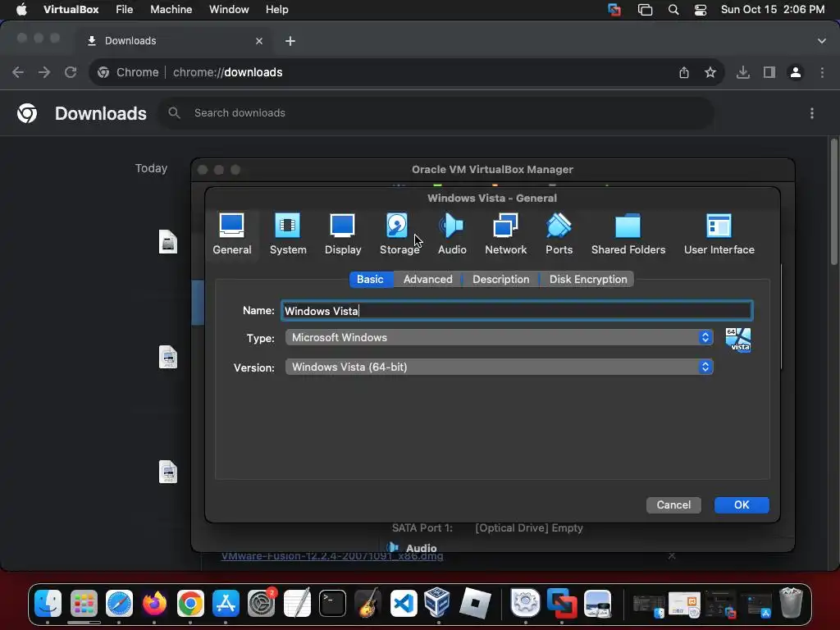Open Downloads page more actions menu
The width and height of the screenshot is (840, 630).
pyautogui.click(x=812, y=113)
